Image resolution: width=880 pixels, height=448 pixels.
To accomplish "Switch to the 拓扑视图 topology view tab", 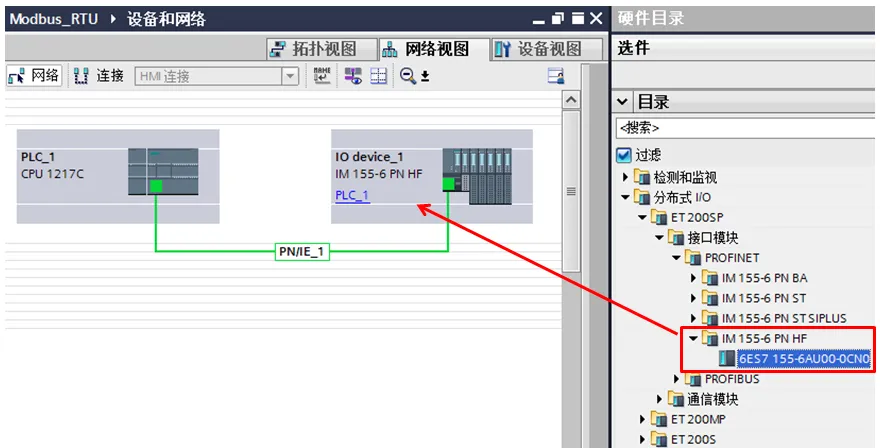I will [322, 49].
